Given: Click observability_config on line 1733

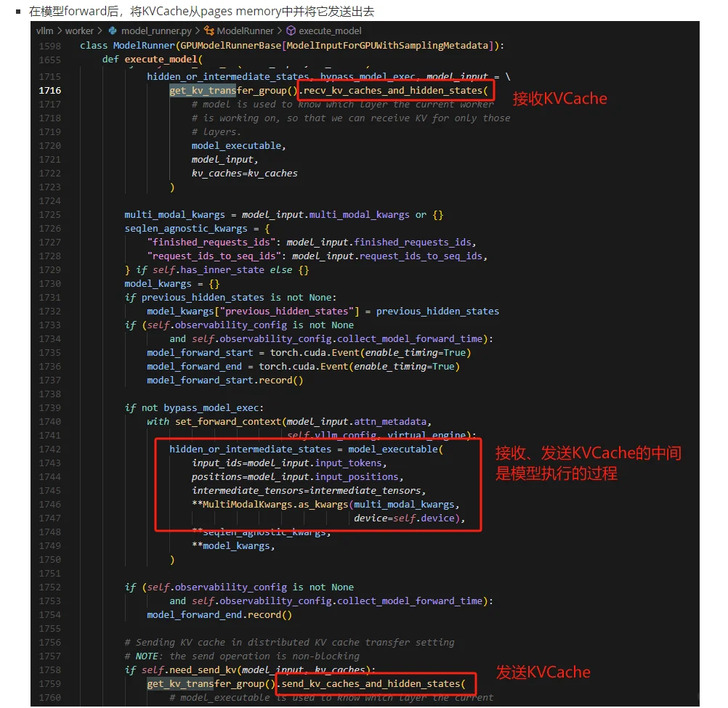Looking at the screenshot, I should (x=231, y=325).
